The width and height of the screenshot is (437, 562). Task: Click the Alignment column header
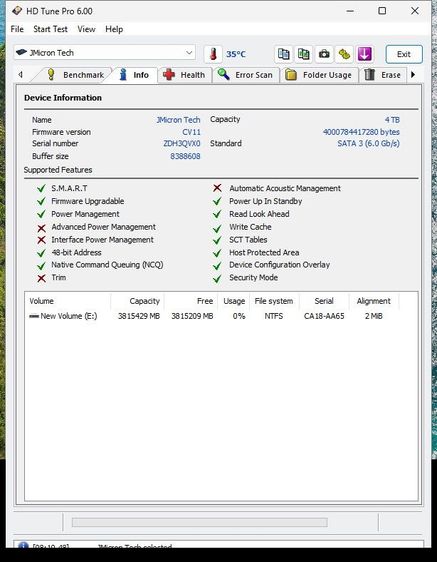click(374, 301)
